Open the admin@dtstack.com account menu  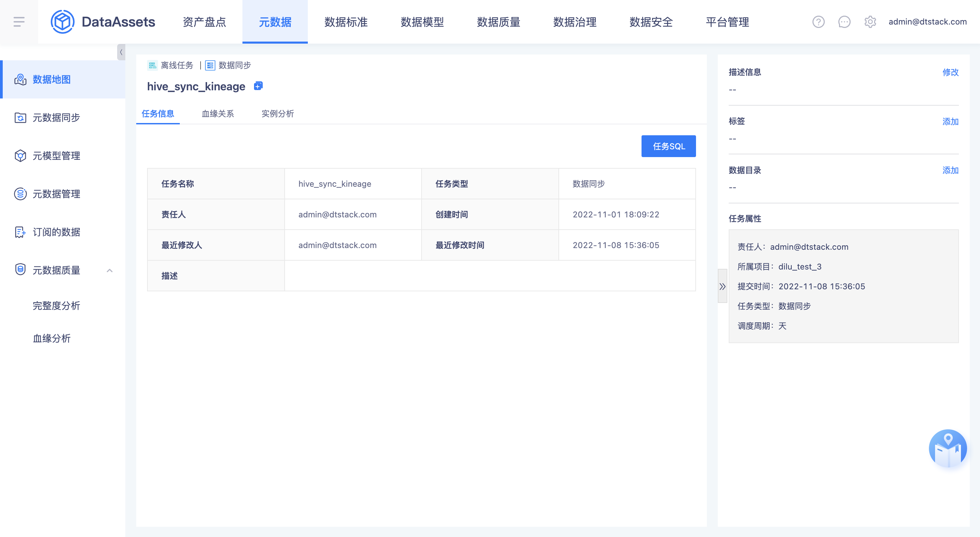click(928, 22)
